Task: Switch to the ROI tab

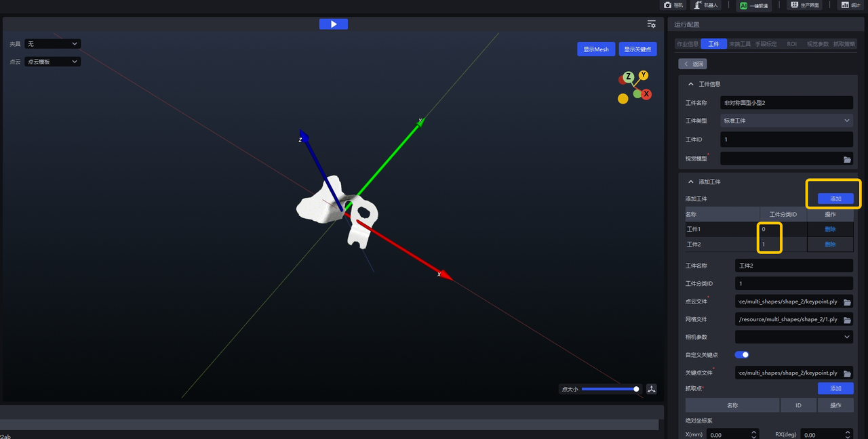Action: (791, 44)
